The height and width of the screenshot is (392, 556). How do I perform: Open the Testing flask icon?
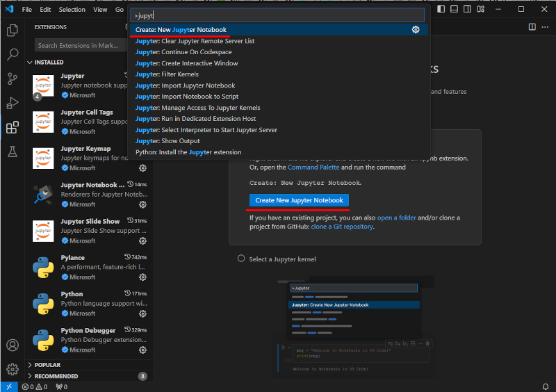pyautogui.click(x=13, y=152)
